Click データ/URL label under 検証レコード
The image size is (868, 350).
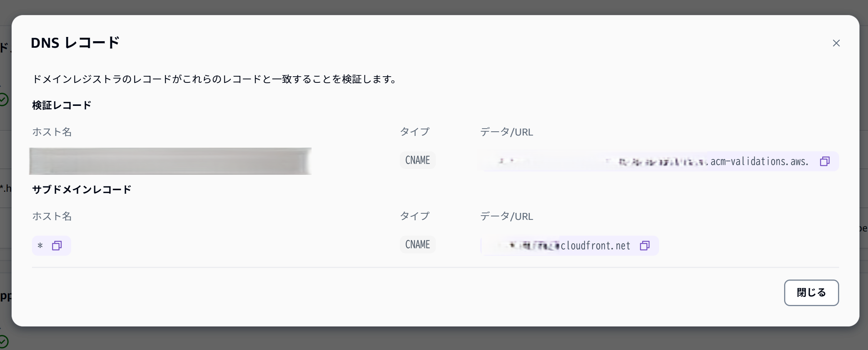pos(506,132)
